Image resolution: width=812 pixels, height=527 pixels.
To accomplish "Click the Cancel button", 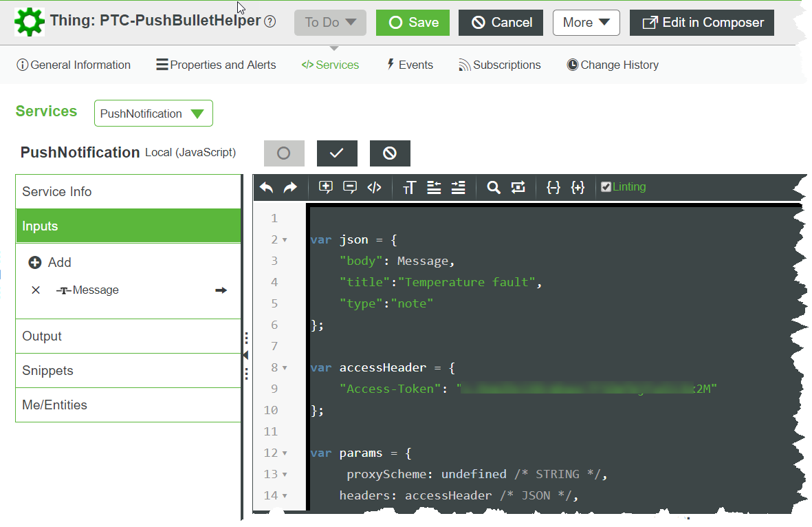I will click(x=501, y=23).
